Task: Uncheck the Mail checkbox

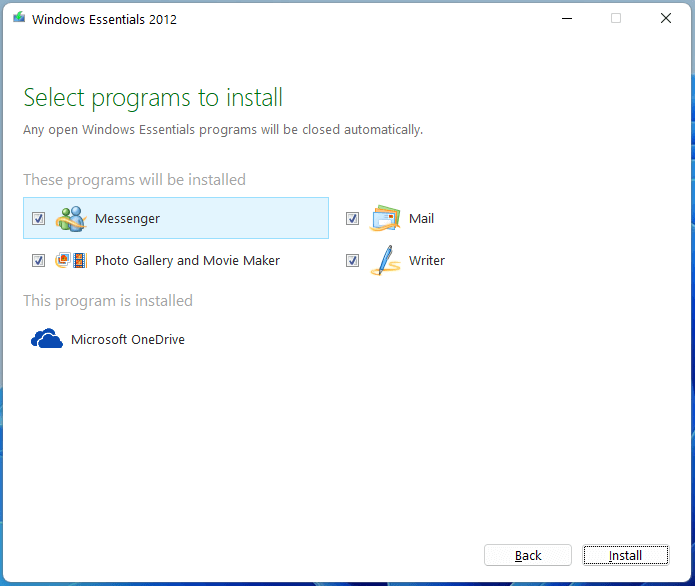Action: point(352,219)
